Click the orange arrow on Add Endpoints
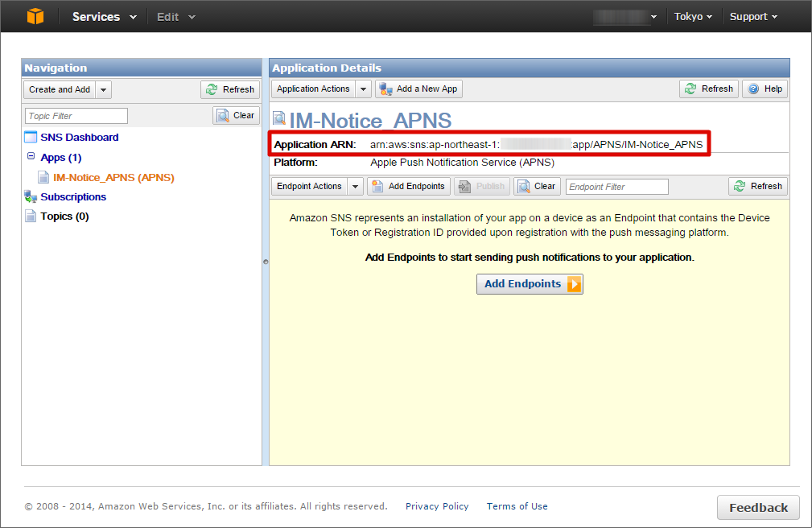Viewport: 812px width, 528px height. pyautogui.click(x=574, y=284)
